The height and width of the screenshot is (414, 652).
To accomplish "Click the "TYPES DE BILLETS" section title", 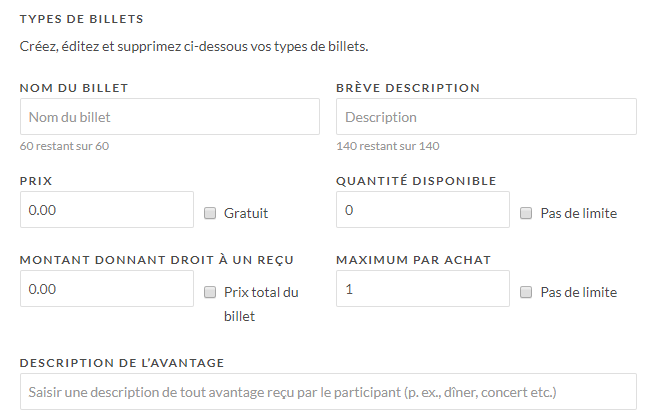I will [x=81, y=19].
